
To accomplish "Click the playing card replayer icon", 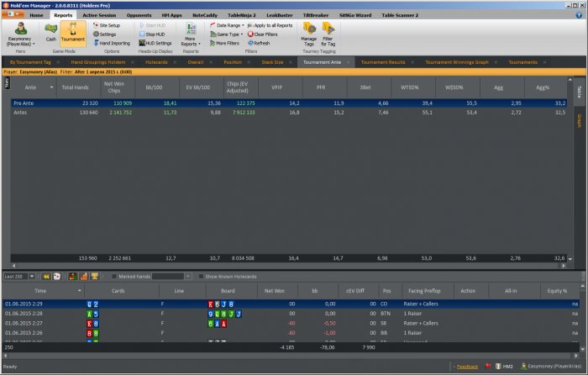I will click(56, 277).
